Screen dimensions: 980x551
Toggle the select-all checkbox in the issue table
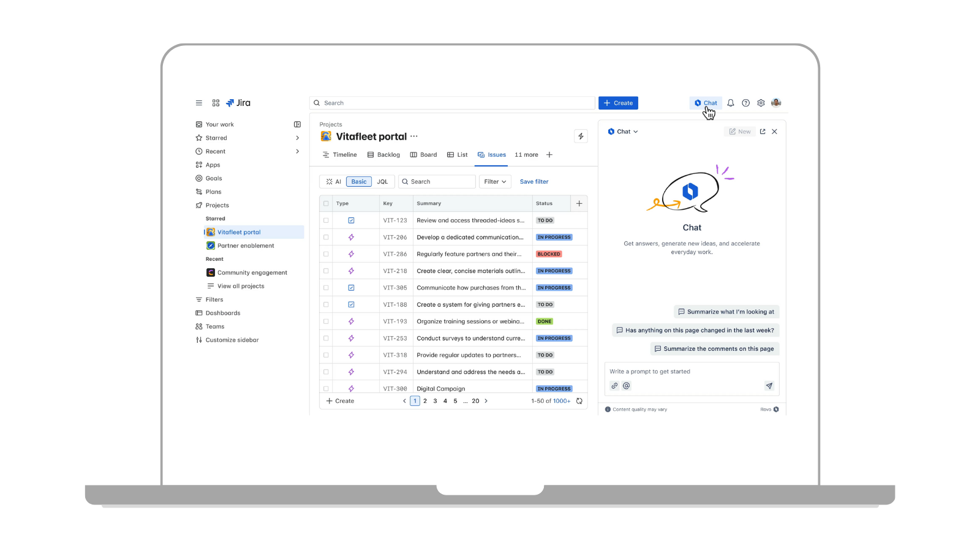click(326, 203)
